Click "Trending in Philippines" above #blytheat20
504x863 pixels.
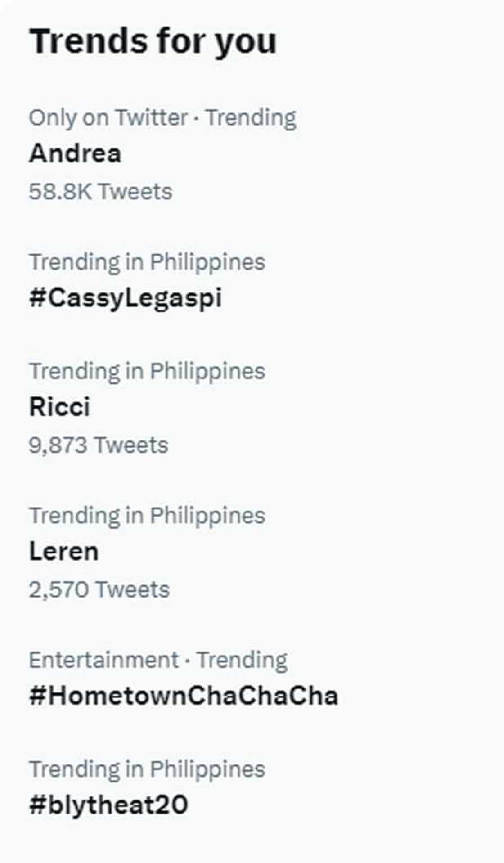coord(147,769)
